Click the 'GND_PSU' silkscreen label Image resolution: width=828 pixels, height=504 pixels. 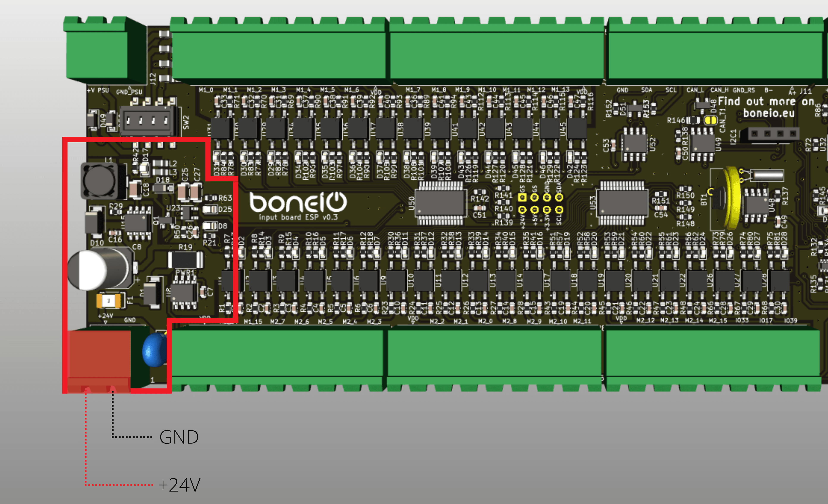tap(129, 92)
